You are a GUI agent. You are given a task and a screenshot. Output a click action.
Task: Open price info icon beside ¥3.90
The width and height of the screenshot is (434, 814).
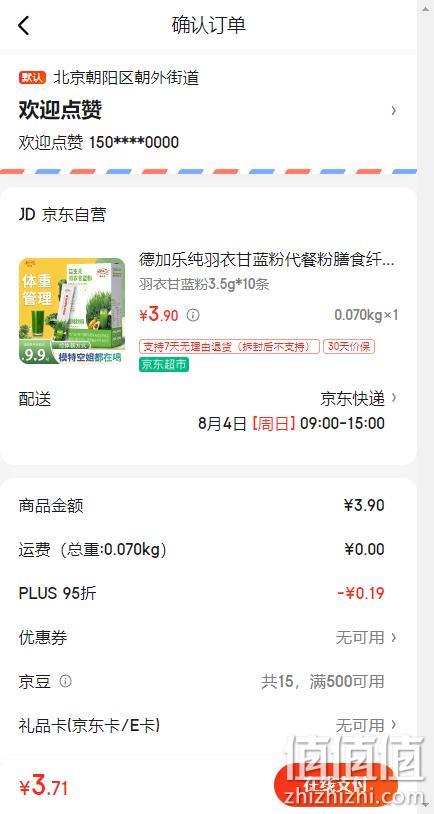(193, 315)
